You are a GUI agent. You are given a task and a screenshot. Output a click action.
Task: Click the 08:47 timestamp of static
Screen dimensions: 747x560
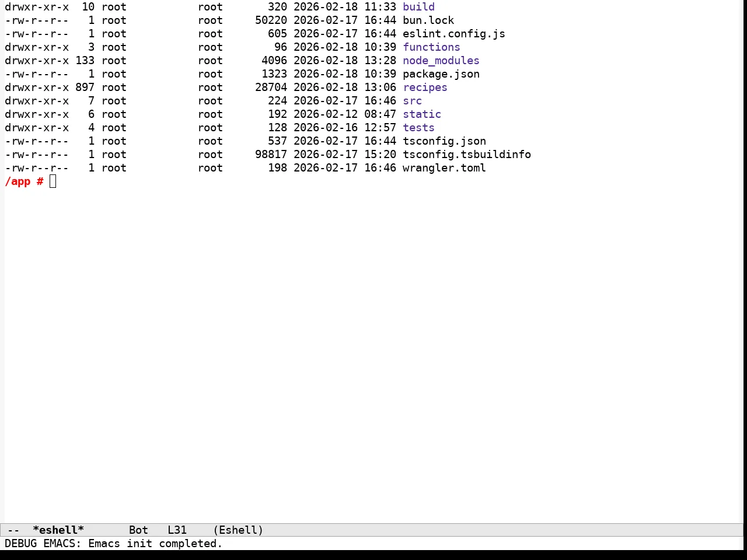click(x=380, y=114)
